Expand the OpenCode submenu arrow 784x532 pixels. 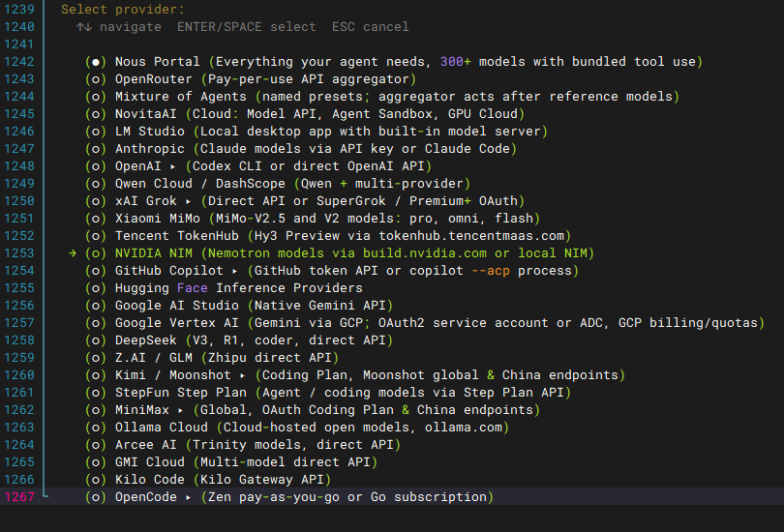(189, 497)
